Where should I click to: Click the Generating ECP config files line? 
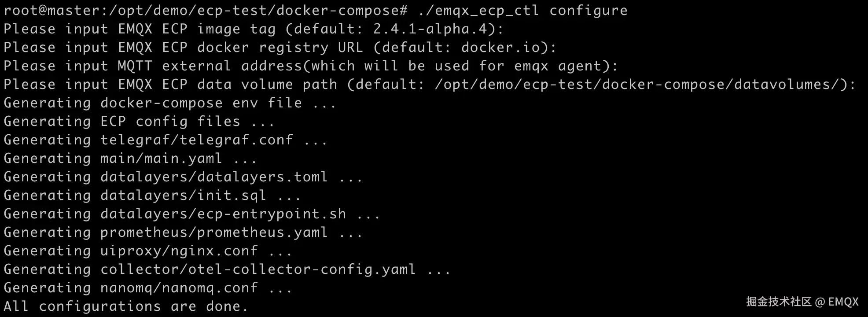[x=139, y=122]
